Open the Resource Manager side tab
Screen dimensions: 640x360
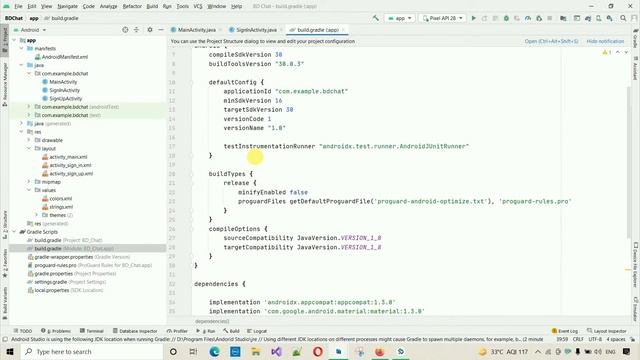pyautogui.click(x=5, y=84)
